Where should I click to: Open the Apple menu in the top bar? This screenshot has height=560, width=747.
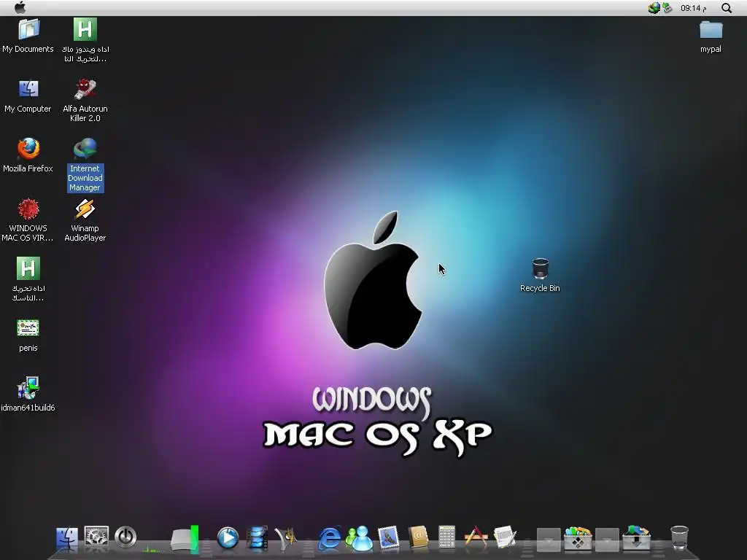pos(20,7)
